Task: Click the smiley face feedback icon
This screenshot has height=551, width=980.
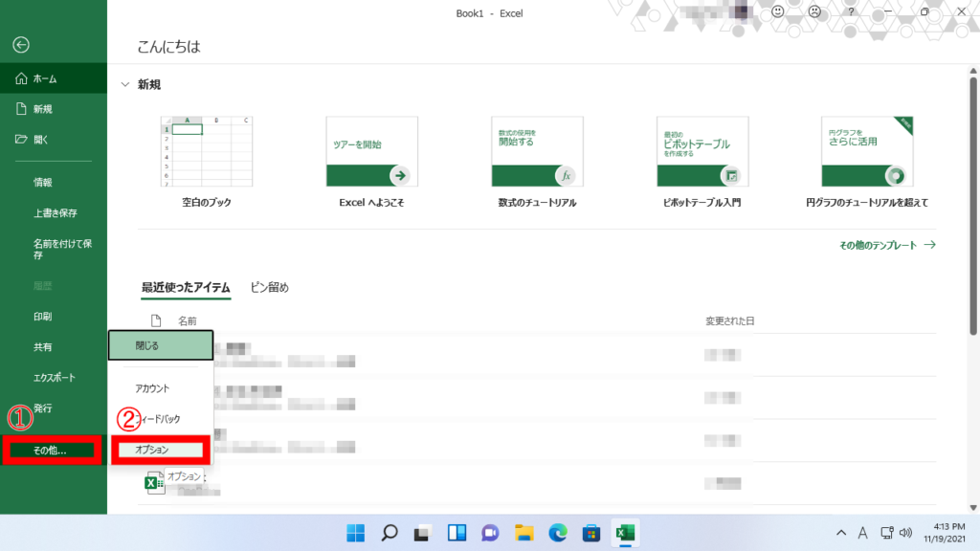Action: click(778, 12)
